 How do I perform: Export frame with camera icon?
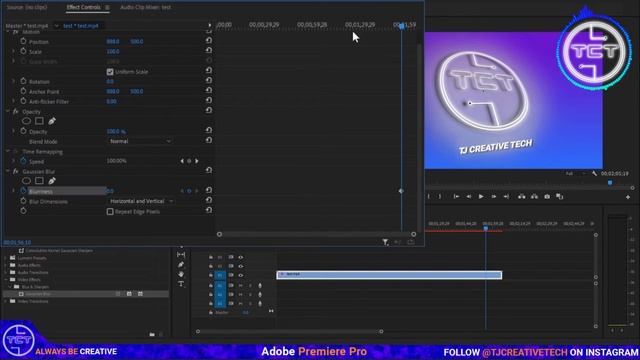[x=547, y=197]
